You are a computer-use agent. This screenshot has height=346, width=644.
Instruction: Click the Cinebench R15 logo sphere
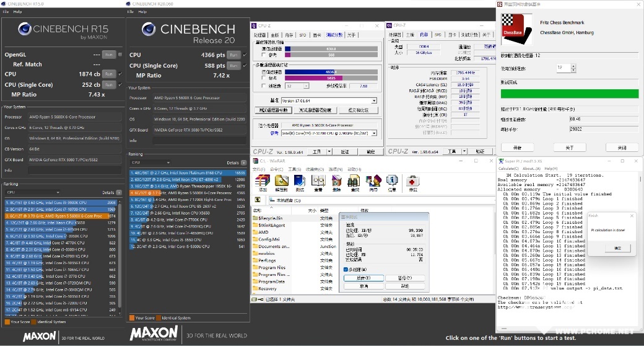click(x=25, y=29)
